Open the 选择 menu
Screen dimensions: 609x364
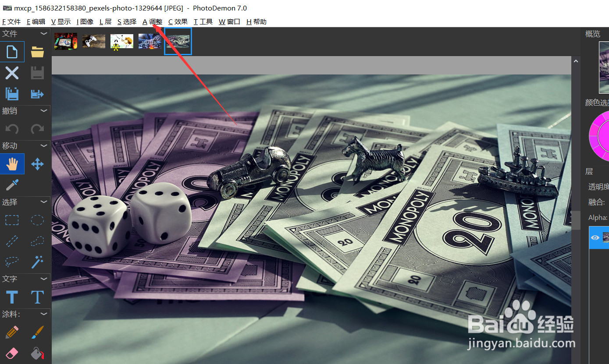127,21
